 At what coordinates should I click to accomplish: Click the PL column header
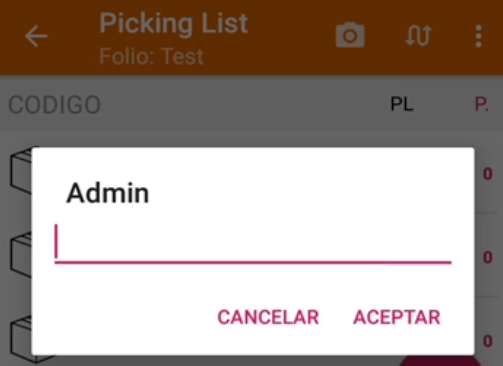click(402, 104)
